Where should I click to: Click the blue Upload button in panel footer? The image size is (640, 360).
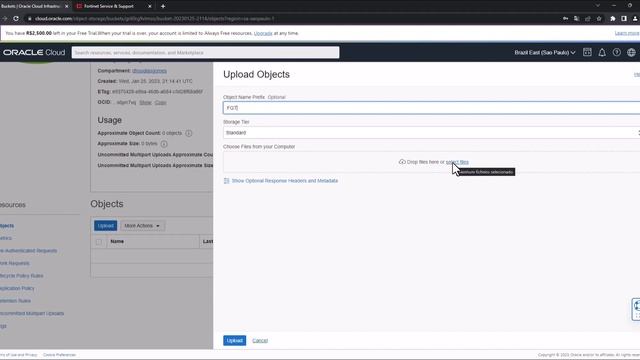tap(234, 340)
